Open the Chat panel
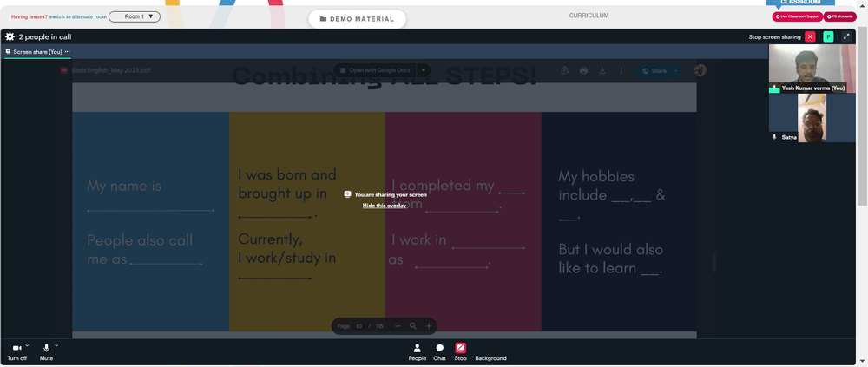The height and width of the screenshot is (367, 868). click(x=439, y=352)
